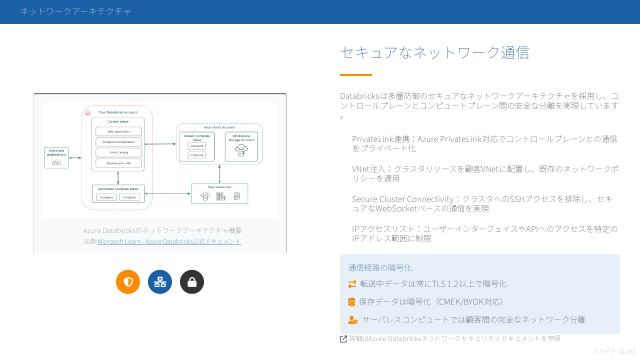Click the CMEK/BYOK対応 line text

pos(431,302)
